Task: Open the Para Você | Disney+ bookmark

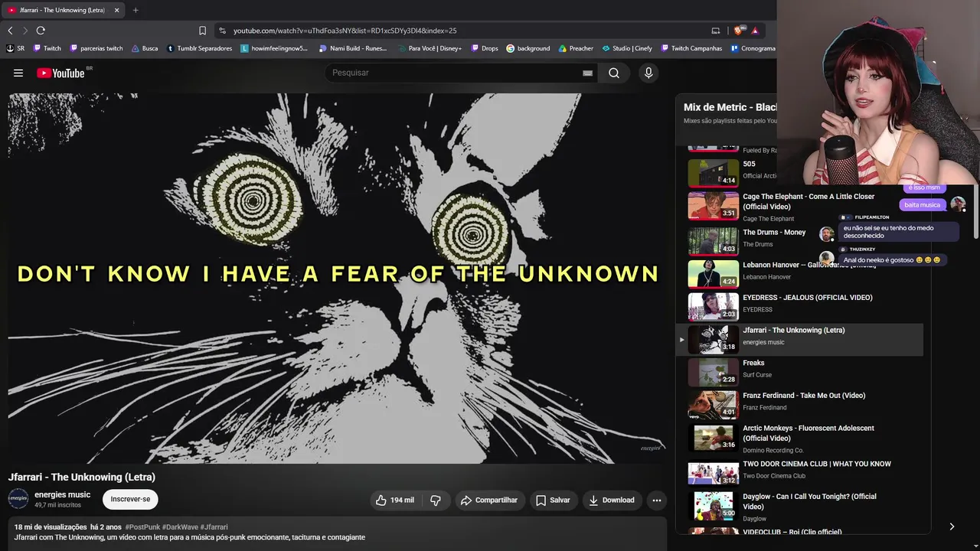Action: pyautogui.click(x=430, y=48)
